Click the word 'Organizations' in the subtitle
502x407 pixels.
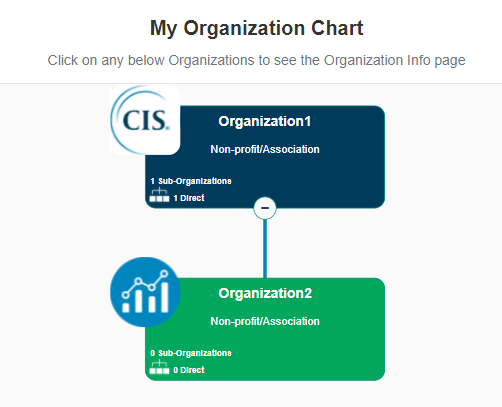click(211, 61)
